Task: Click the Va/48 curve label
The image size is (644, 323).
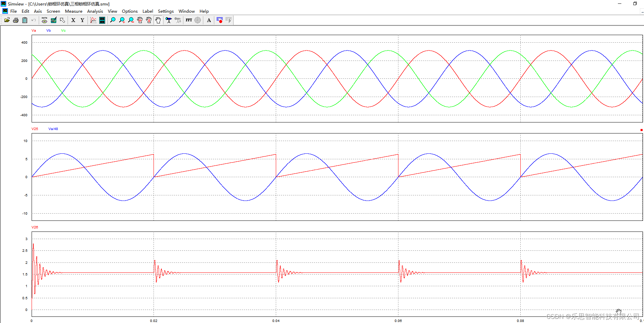Action: tap(53, 129)
